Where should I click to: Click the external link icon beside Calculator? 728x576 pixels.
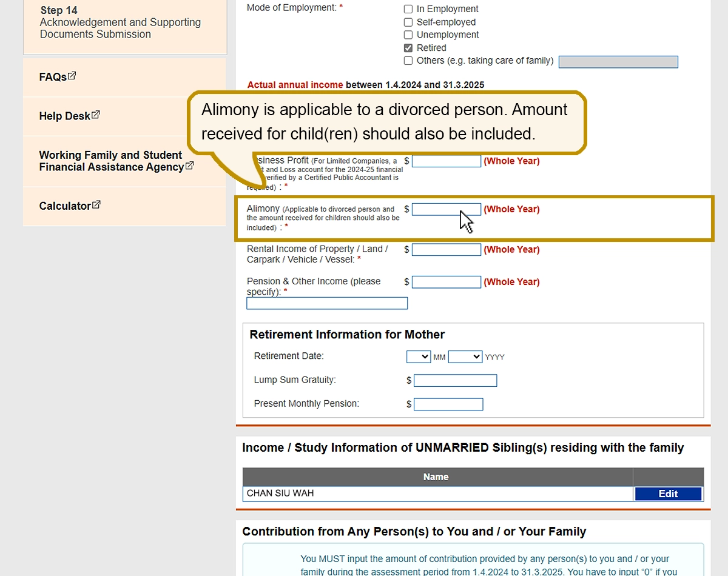coord(96,206)
